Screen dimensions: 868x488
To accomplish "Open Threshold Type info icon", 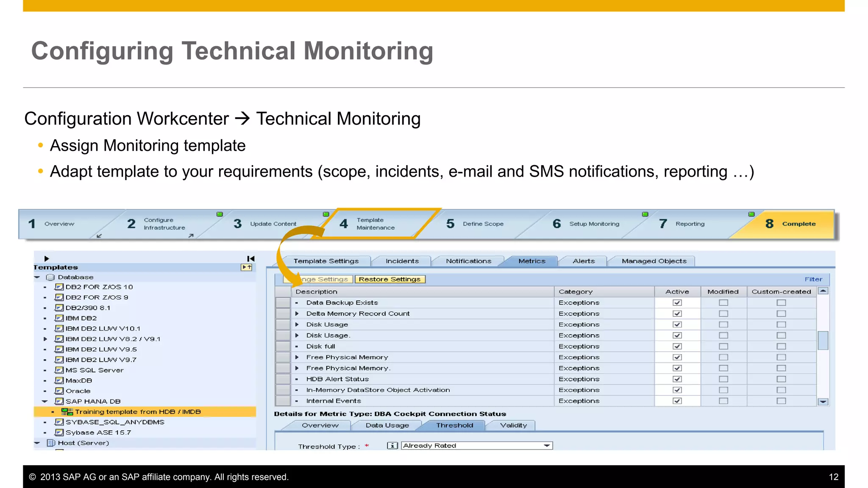I will [392, 446].
